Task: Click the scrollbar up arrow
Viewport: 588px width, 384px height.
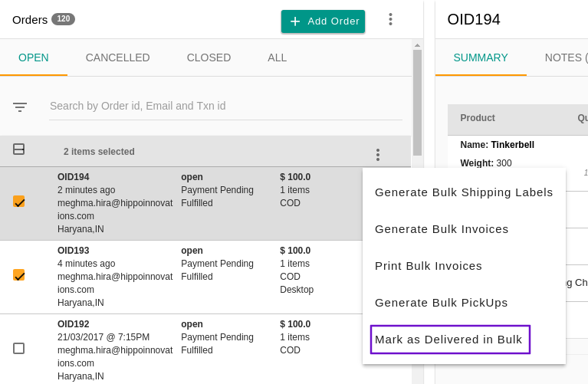Action: pos(417,45)
